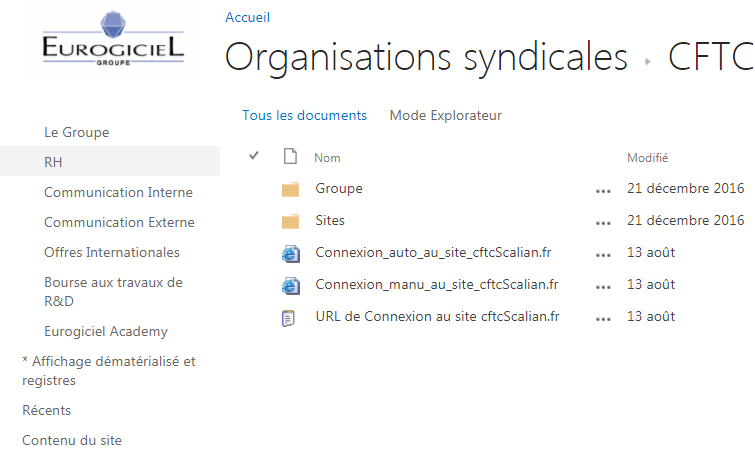Go to the Accueil breadcrumb link
The image size is (755, 456).
(247, 17)
